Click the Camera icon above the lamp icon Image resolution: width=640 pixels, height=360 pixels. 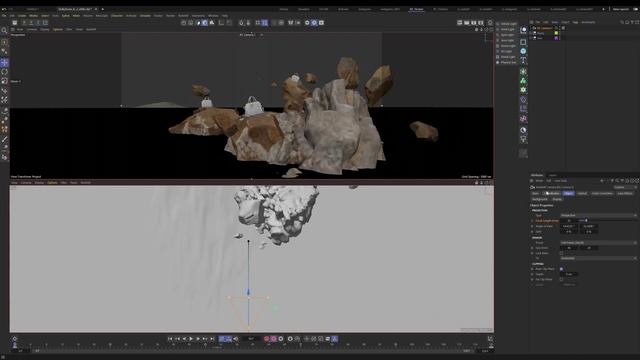point(523,130)
